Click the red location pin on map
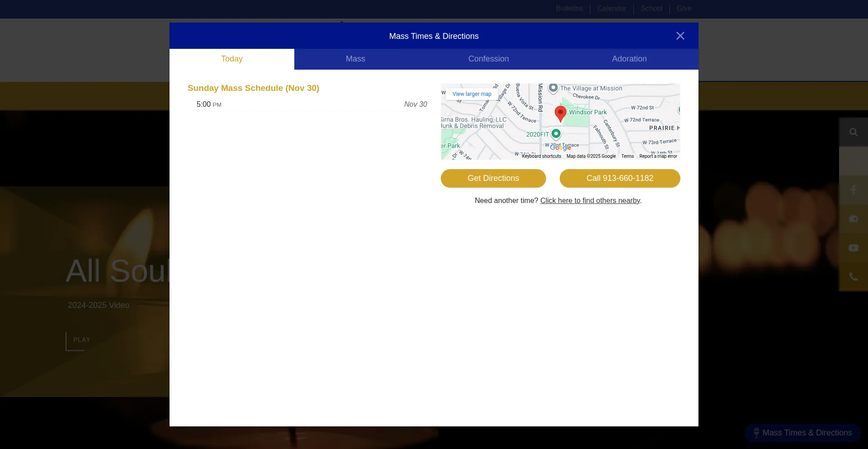 560,113
